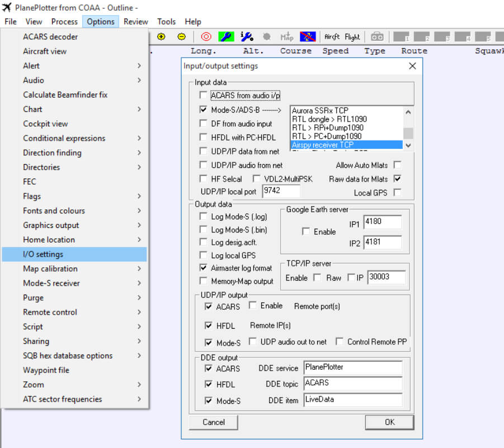Click the info wrench setup icon
Screen dimensions: 504x448
click(x=247, y=37)
